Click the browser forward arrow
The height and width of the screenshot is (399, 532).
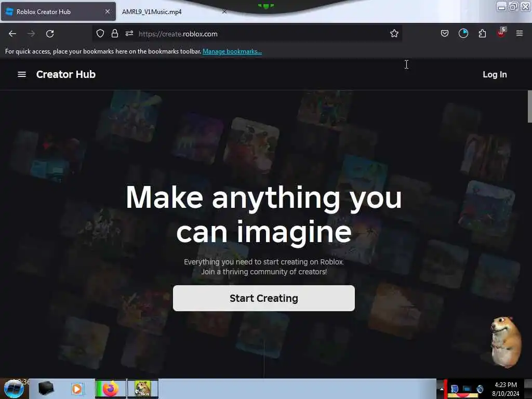coord(31,34)
